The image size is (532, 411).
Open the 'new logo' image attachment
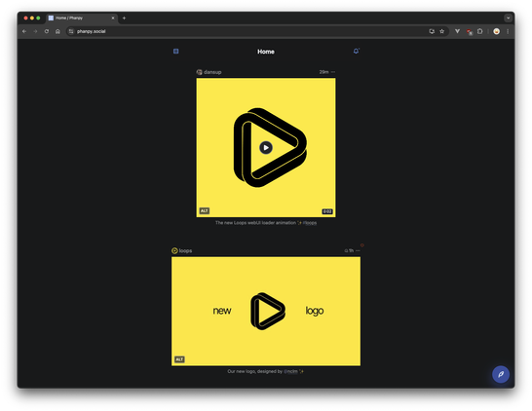266,312
